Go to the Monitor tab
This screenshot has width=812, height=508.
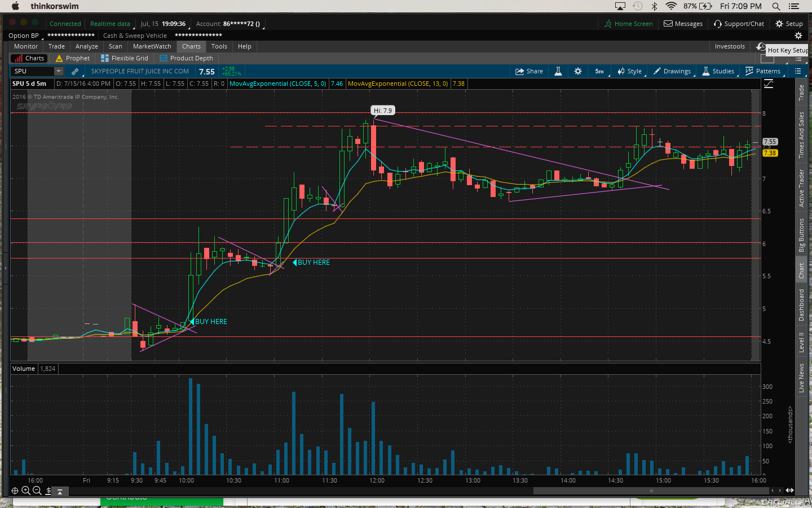click(x=26, y=46)
